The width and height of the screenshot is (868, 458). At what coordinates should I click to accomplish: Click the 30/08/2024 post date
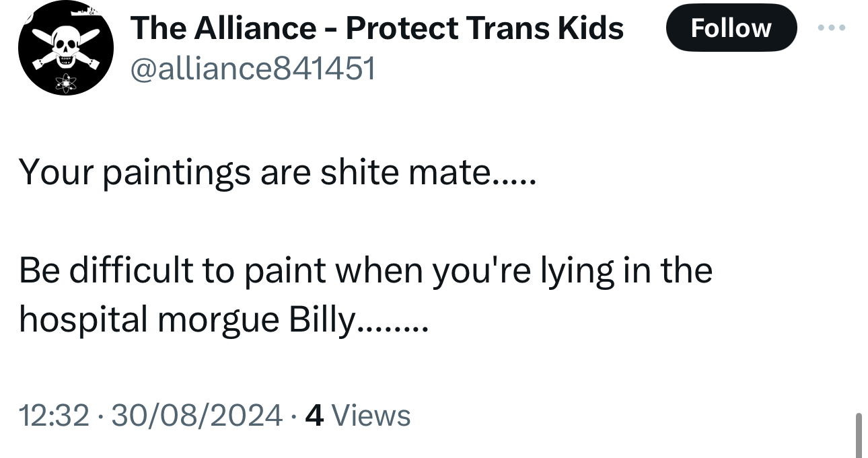(x=196, y=415)
